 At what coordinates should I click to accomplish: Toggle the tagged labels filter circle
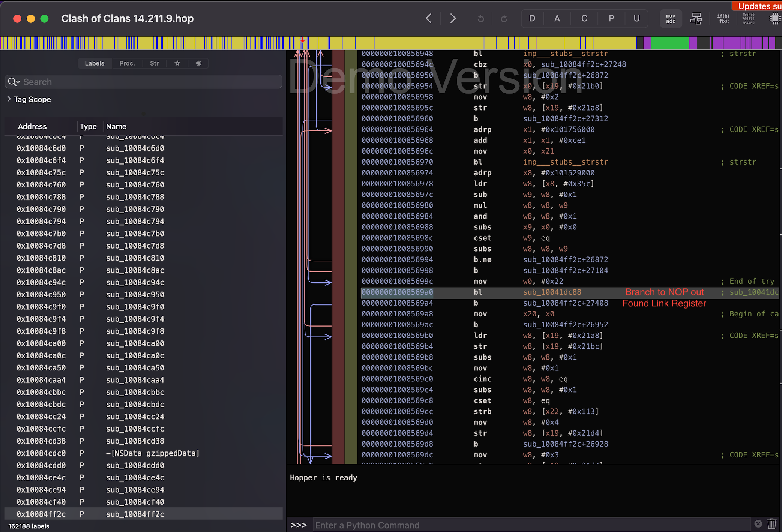[x=198, y=63]
